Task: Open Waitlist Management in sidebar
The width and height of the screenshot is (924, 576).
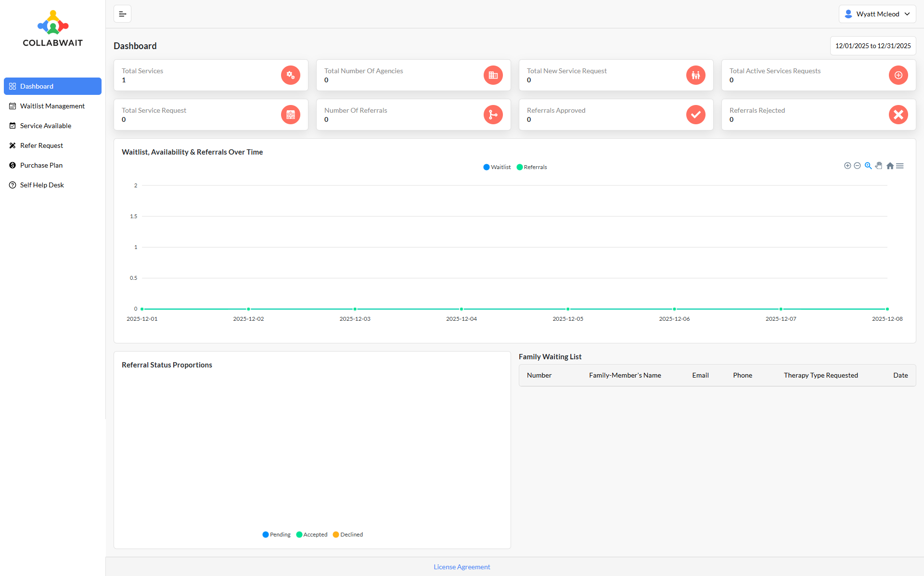Action: point(52,106)
